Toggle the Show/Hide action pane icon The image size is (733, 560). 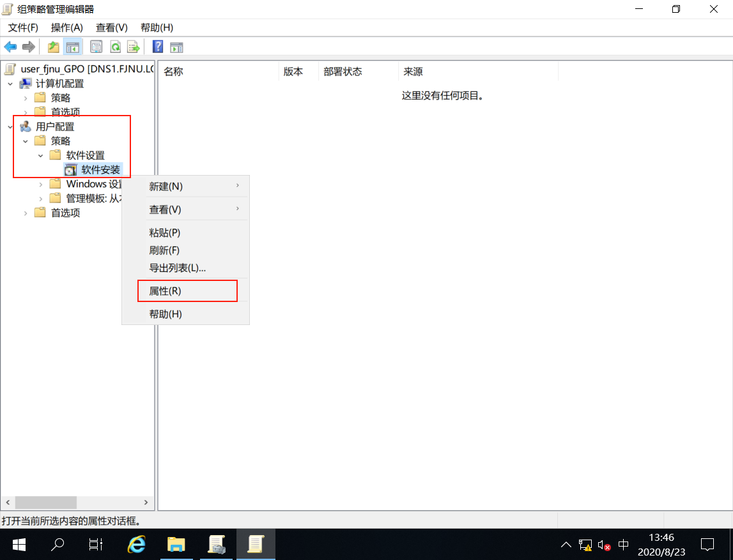(176, 47)
